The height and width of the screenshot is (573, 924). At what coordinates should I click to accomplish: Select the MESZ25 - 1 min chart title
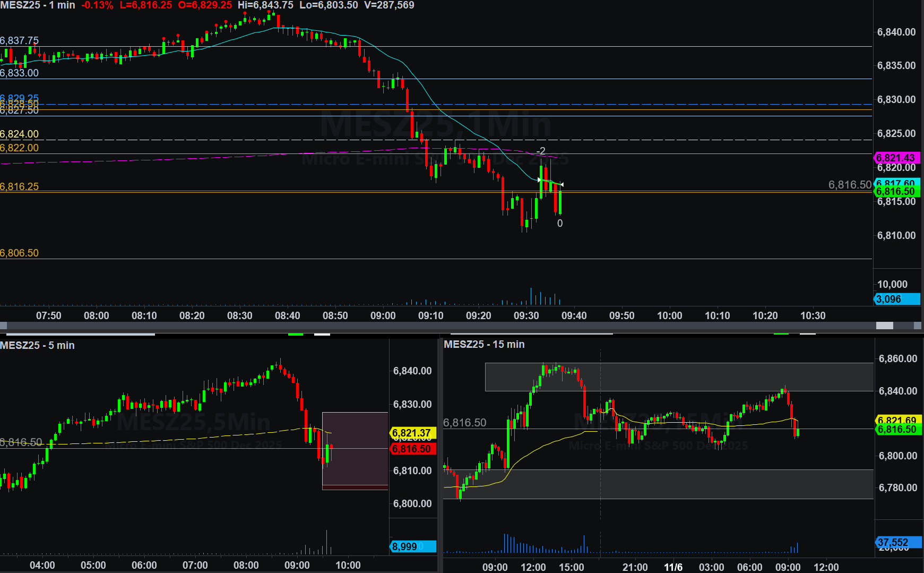pyautogui.click(x=38, y=5)
